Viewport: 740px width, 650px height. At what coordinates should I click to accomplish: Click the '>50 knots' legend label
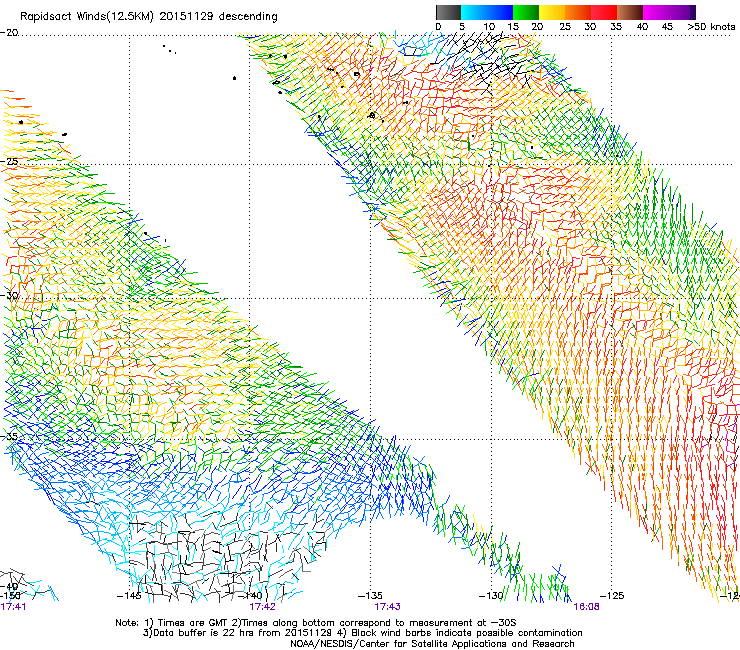[711, 27]
